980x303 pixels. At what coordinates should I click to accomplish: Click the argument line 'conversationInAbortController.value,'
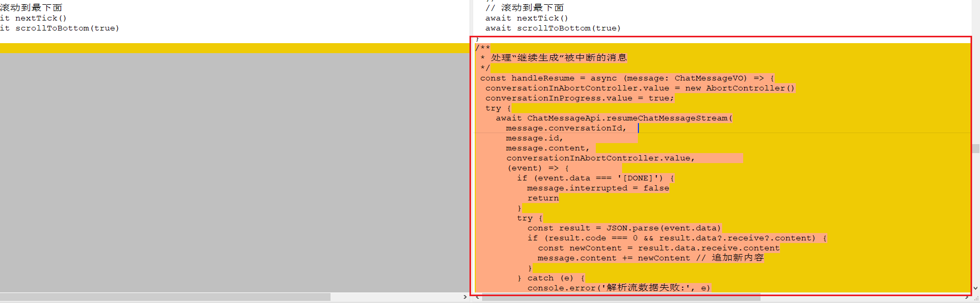601,158
